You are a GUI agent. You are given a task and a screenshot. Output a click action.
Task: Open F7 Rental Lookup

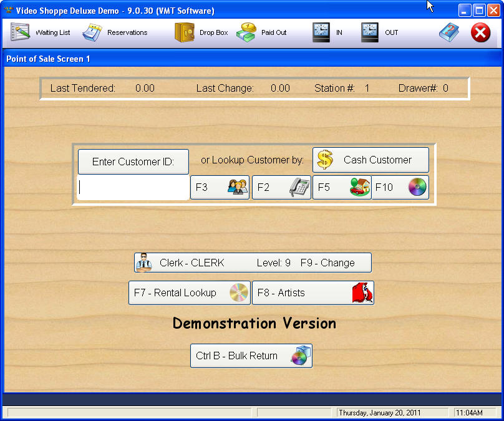coord(189,293)
